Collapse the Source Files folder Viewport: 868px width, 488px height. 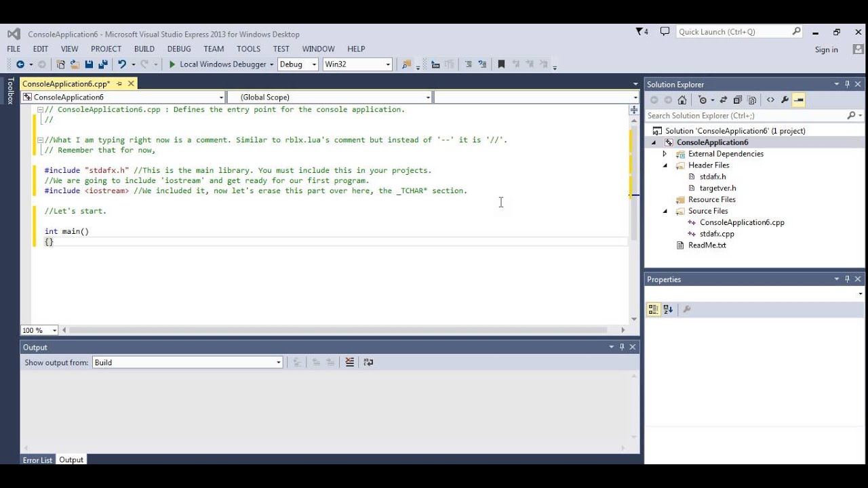665,211
